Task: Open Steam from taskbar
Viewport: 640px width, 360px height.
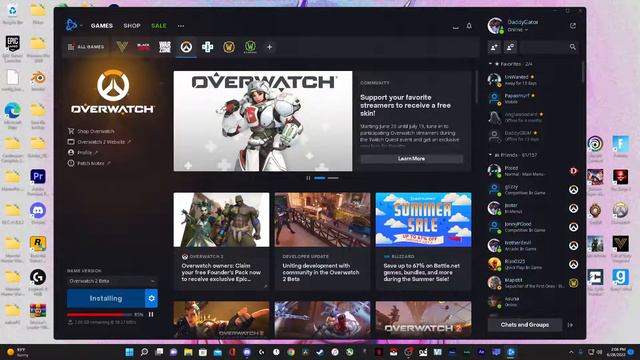Action: pos(320,352)
